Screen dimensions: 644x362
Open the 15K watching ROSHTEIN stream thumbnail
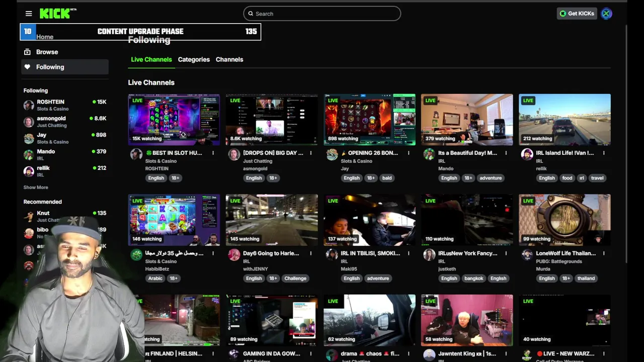[x=174, y=120]
